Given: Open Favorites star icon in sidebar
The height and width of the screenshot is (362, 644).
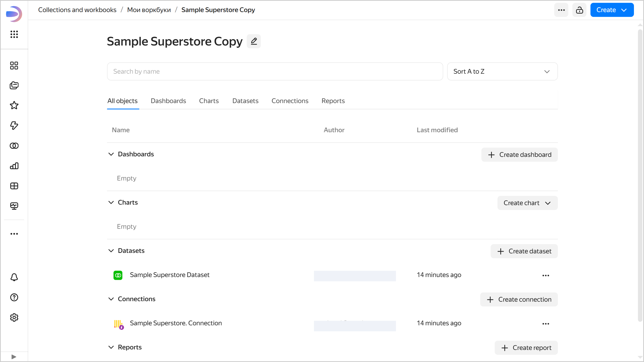Looking at the screenshot, I should [14, 105].
